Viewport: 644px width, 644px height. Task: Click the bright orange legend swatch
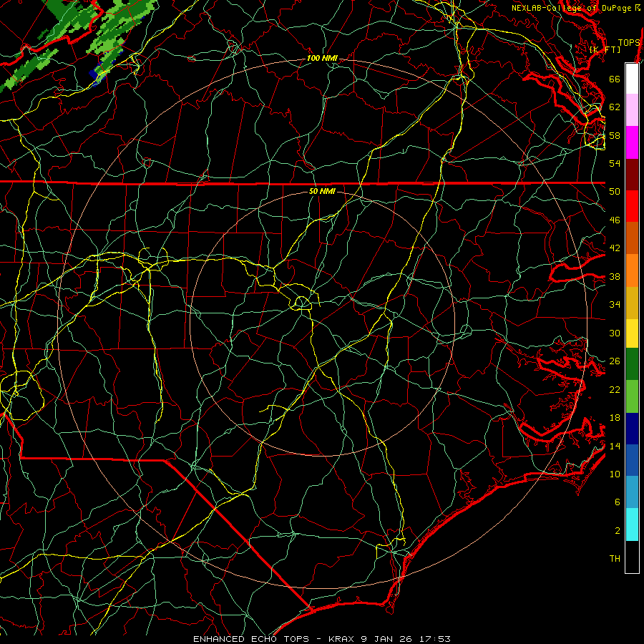(632, 270)
